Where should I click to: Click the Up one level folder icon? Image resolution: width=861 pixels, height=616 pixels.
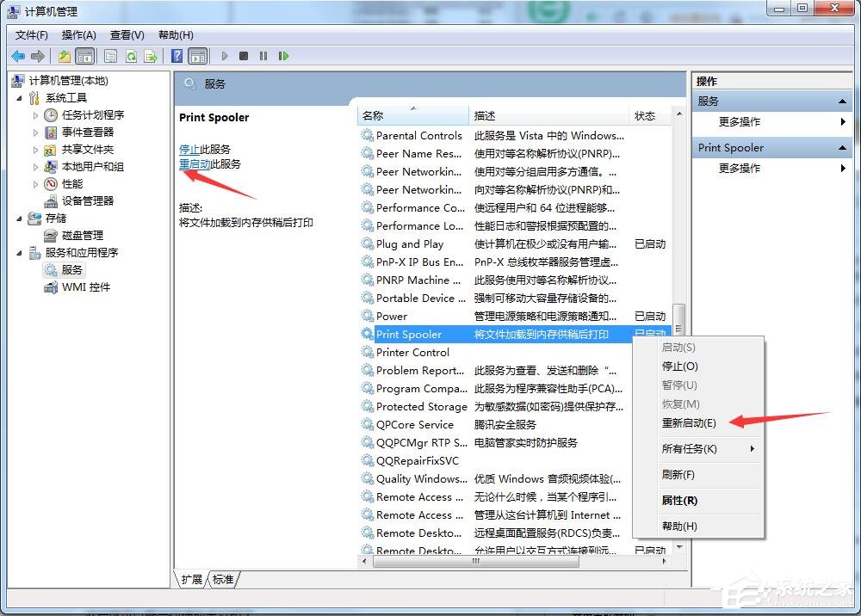pos(65,56)
